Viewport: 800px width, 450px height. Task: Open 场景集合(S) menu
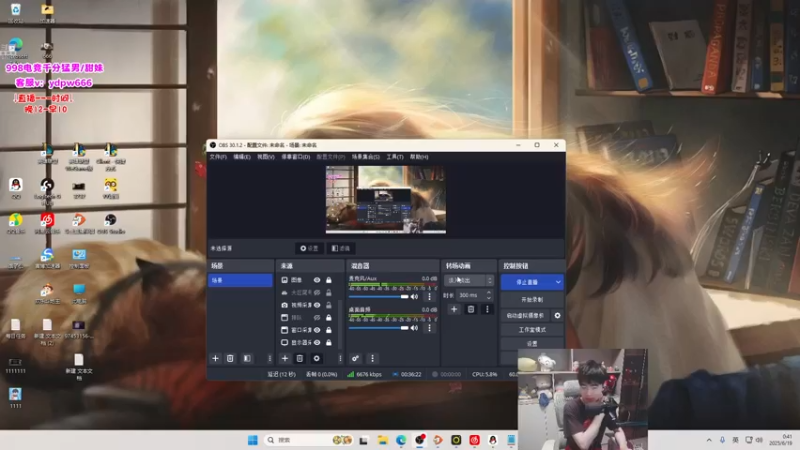pyautogui.click(x=366, y=157)
